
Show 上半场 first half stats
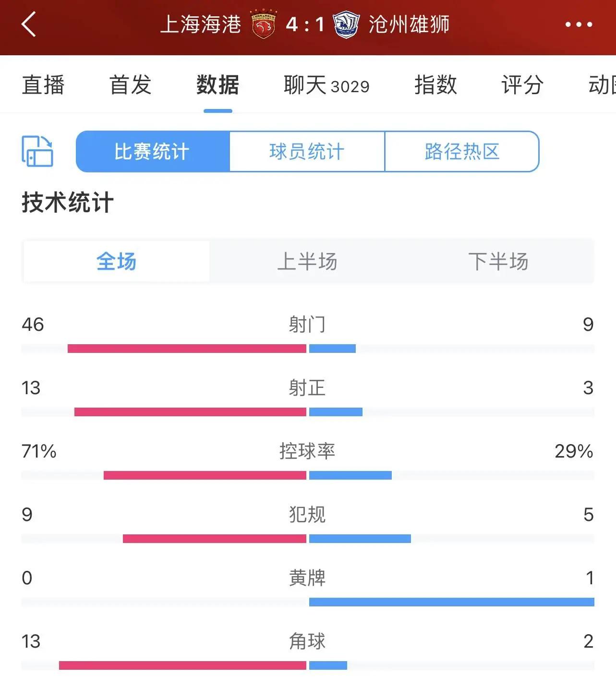pos(307,262)
